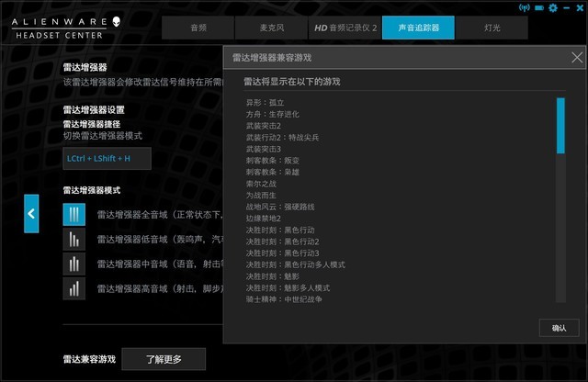Minimize the Alienware Headset Center window
The height and width of the screenshot is (382, 588).
pyautogui.click(x=567, y=8)
